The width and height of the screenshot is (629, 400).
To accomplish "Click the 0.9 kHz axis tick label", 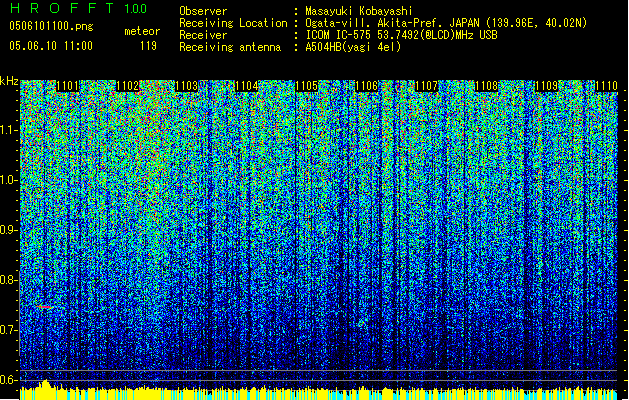I will tap(9, 230).
